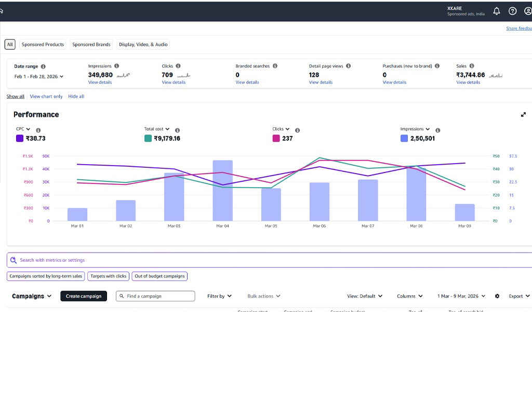This screenshot has width=532, height=399.
Task: Open the Feb 1 - Feb 28 date dropdown
Action: click(38, 77)
